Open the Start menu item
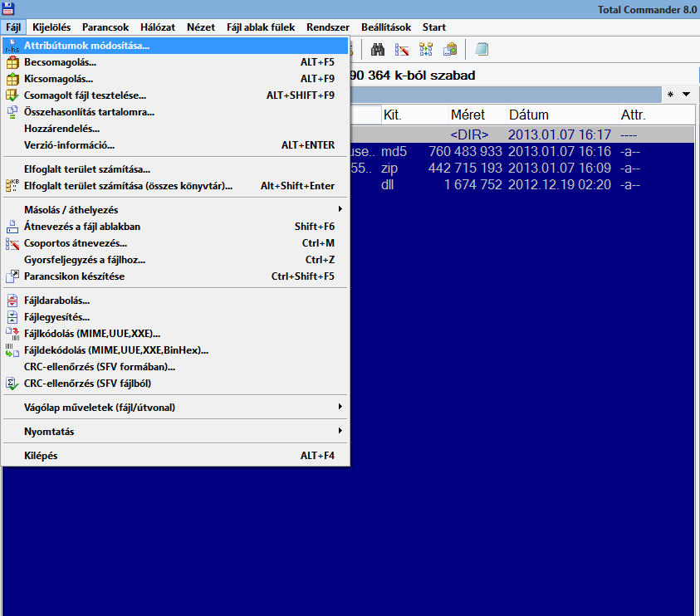The image size is (700, 616). 434,27
